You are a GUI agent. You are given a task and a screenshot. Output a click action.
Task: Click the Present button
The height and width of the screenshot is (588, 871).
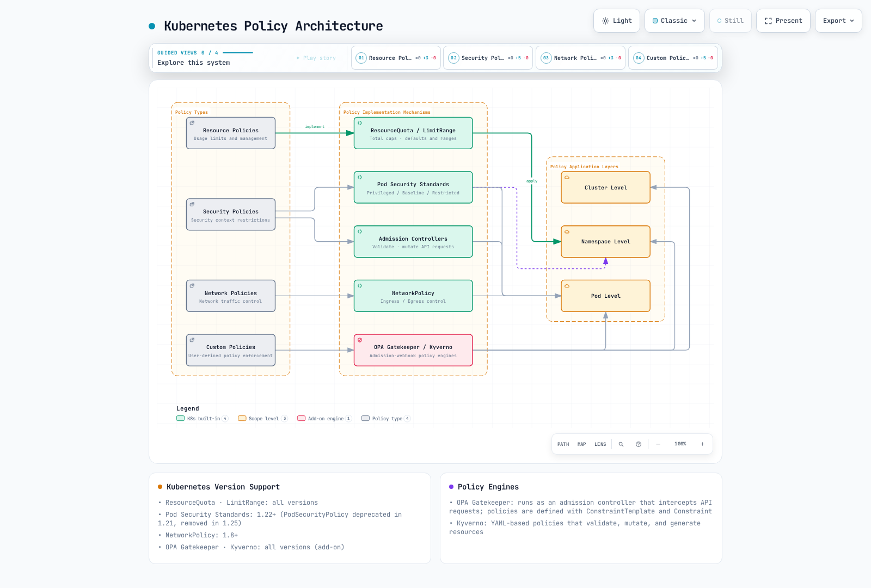tap(783, 21)
